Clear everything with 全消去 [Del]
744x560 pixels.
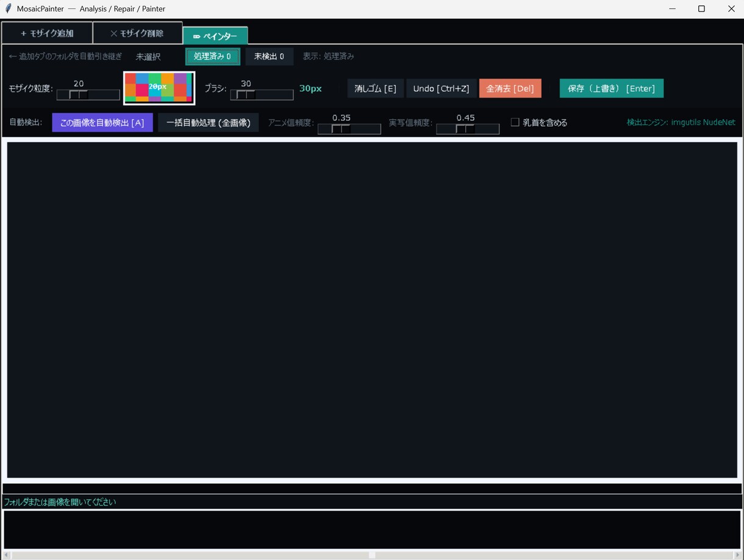pyautogui.click(x=510, y=88)
